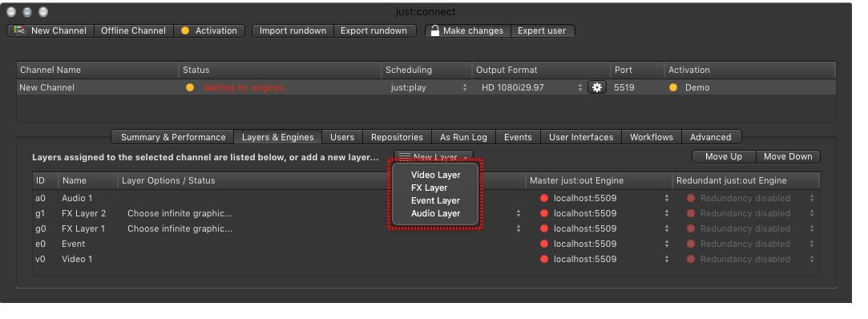868x319 pixels.
Task: Click Export rundown
Action: [374, 30]
